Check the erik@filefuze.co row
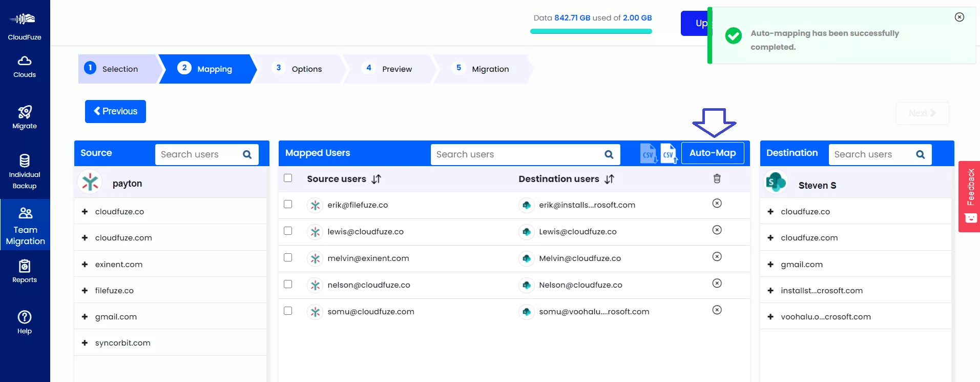The image size is (980, 382). point(288,204)
